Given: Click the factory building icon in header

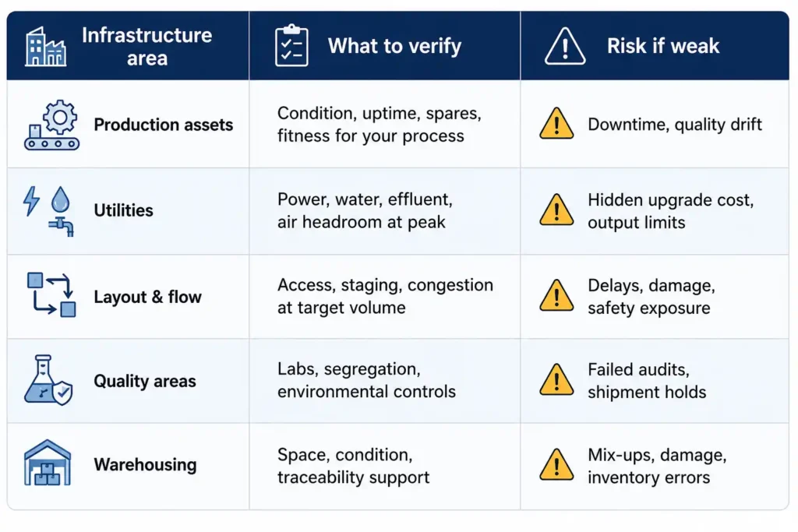Looking at the screenshot, I should 45,46.
